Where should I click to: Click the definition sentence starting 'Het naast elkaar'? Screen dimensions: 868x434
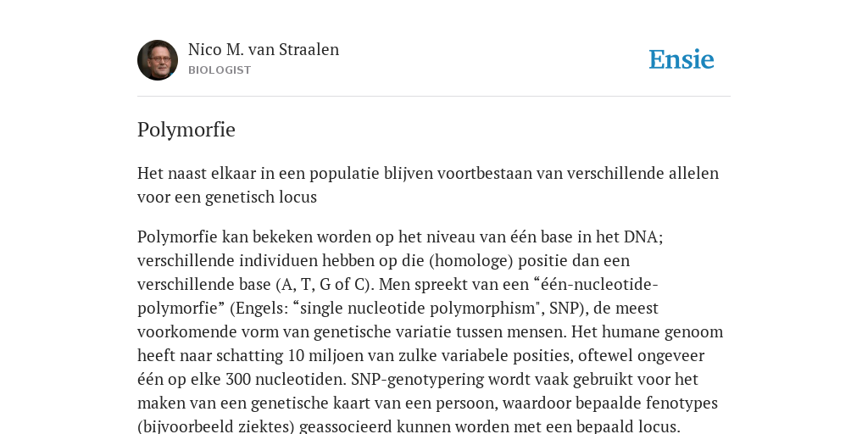(x=428, y=185)
